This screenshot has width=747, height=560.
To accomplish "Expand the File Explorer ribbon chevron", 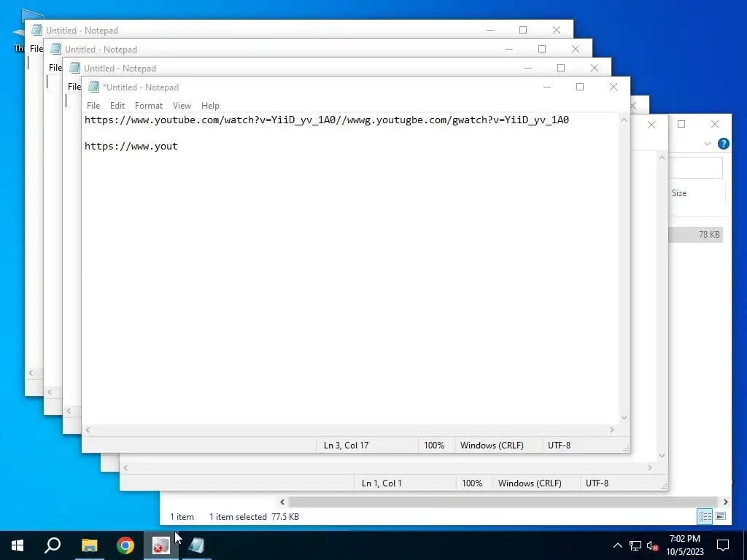I will 708,144.
